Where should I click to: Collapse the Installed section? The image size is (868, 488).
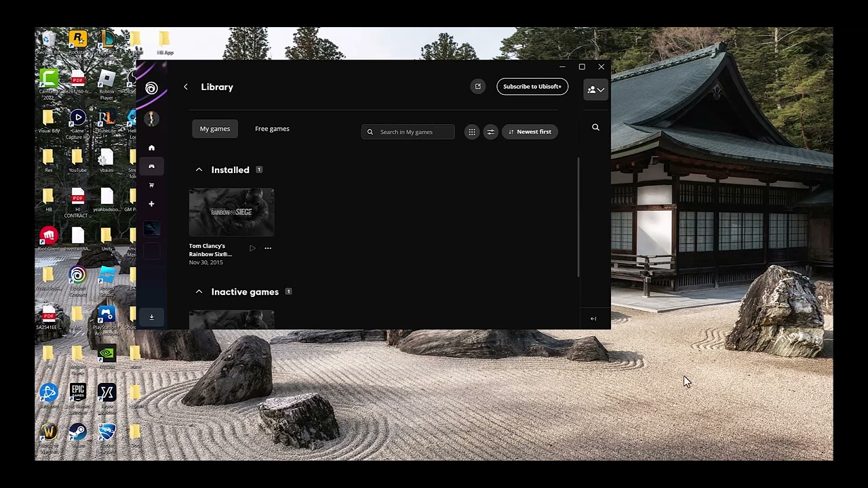pos(199,169)
